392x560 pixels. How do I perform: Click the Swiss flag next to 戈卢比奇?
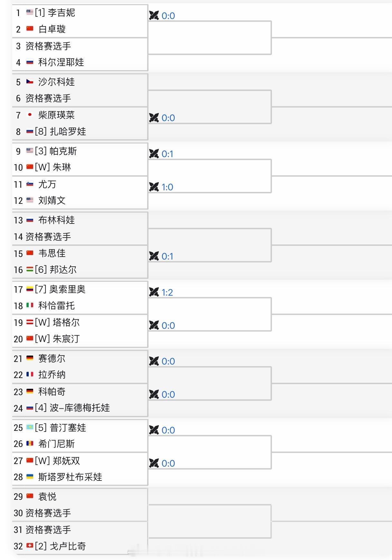pos(30,546)
